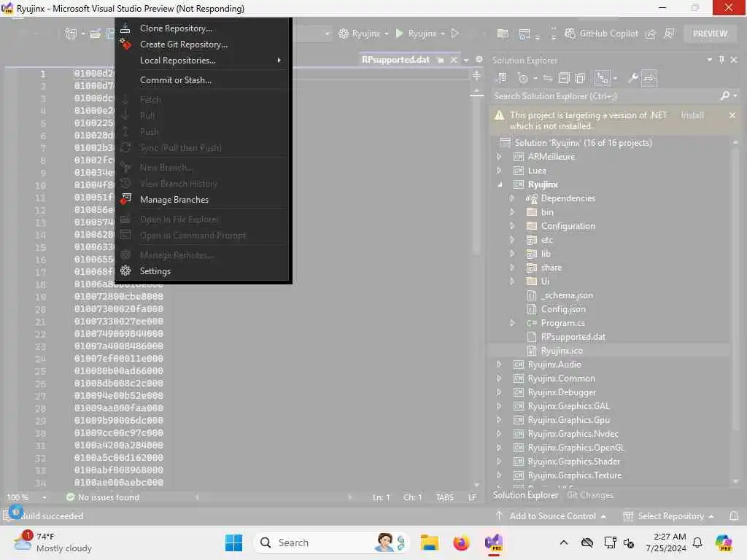
Task: Click Add to Source Control button
Action: pyautogui.click(x=551, y=516)
